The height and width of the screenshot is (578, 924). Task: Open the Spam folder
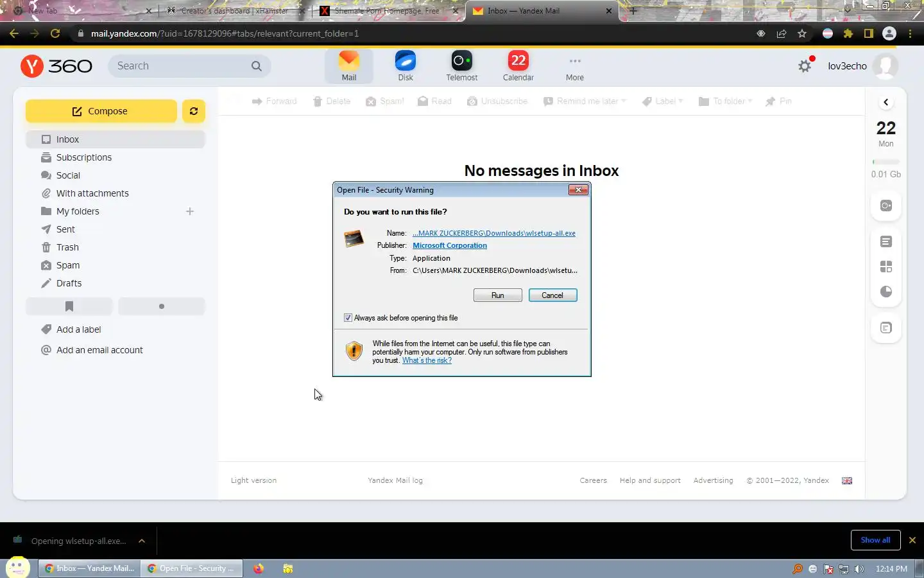coord(116,265)
